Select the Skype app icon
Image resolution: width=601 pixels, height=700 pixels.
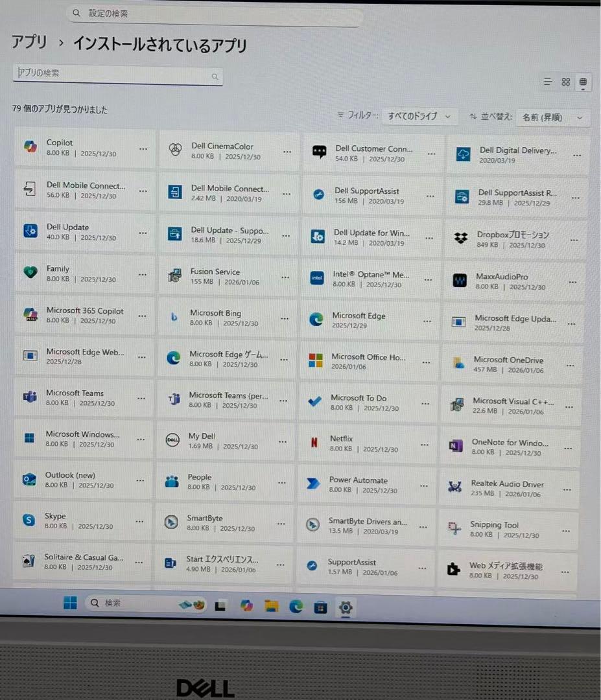tap(28, 521)
